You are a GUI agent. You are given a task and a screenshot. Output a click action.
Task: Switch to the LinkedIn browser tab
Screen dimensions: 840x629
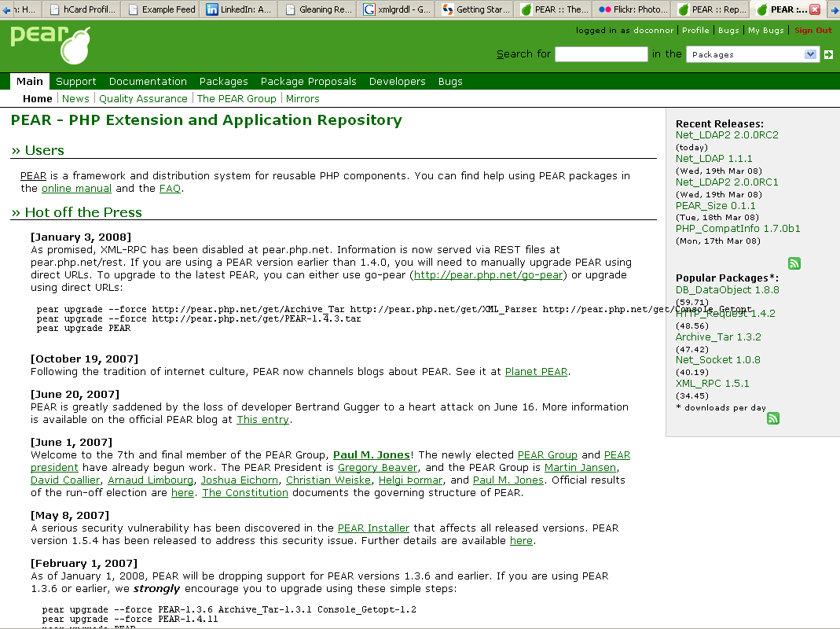(x=239, y=9)
